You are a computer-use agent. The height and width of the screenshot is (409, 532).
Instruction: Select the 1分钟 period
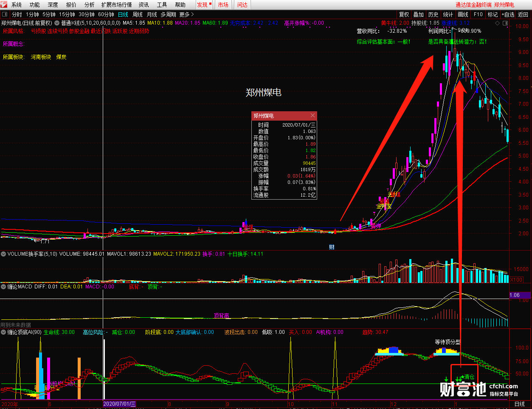(x=32, y=14)
